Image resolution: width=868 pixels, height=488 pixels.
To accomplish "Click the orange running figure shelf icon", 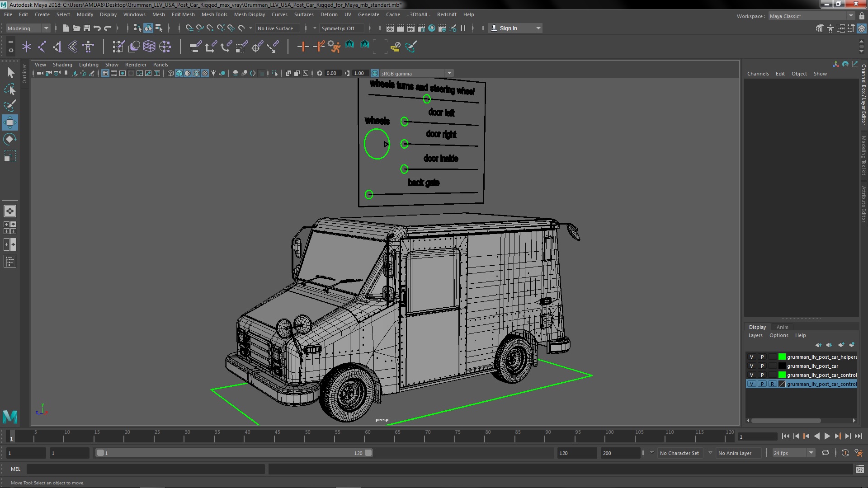I will (x=334, y=47).
